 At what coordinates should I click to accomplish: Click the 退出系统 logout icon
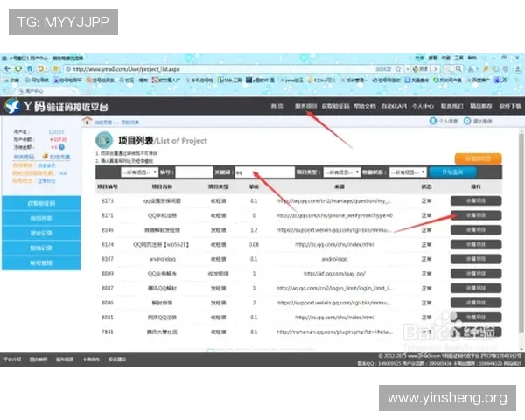pyautogui.click(x=467, y=121)
